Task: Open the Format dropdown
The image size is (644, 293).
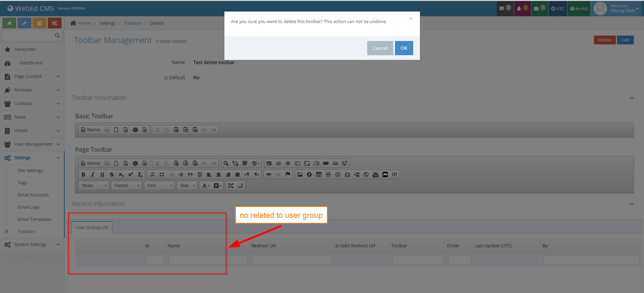Action: (x=127, y=186)
